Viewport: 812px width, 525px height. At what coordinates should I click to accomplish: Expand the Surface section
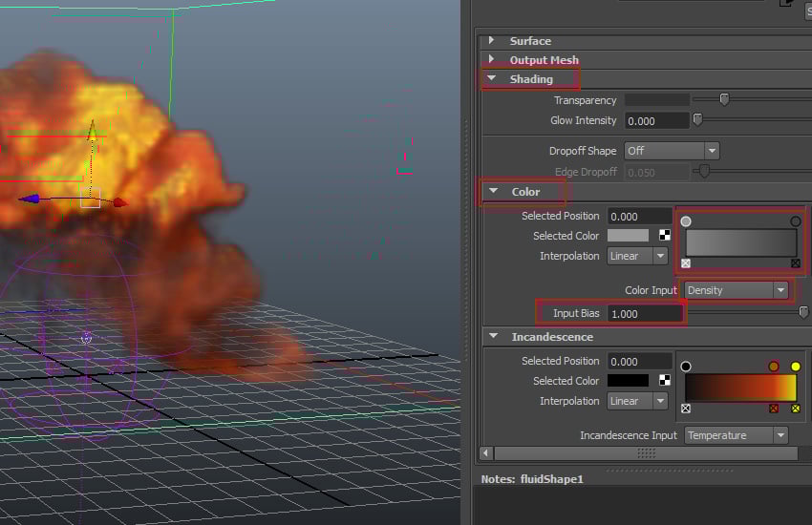(x=492, y=41)
